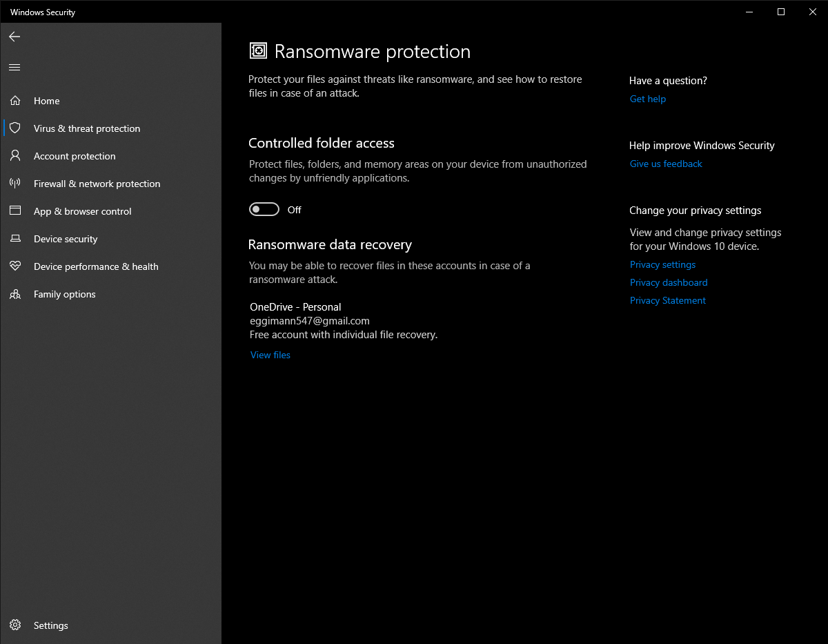Screen dimensions: 828x644
Task: Click the eggimann547@gmail.com account text
Action: pos(310,321)
